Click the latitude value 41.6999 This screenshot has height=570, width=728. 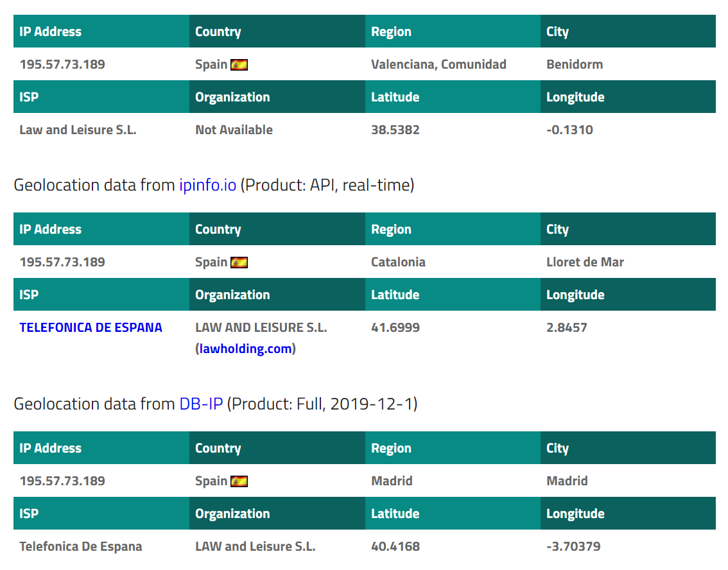point(395,327)
